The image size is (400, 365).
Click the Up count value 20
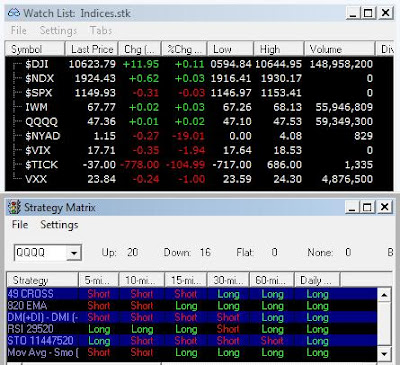[x=132, y=252]
